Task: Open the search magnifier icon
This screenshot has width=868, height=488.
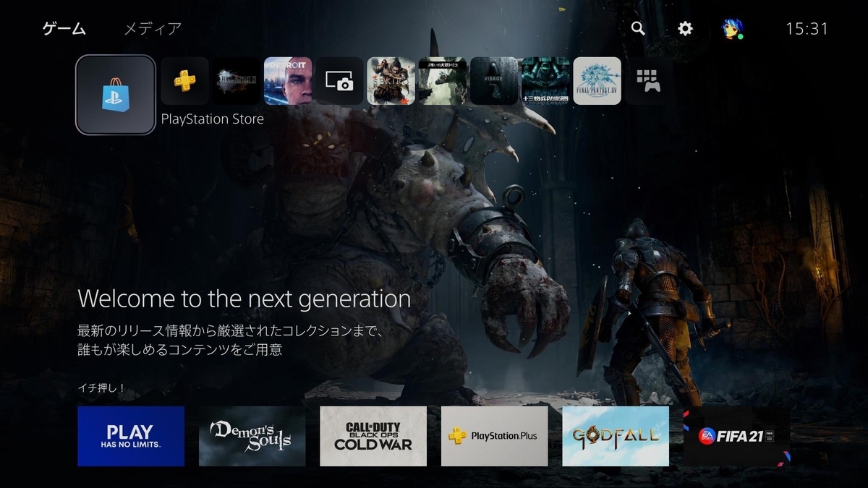Action: [x=638, y=28]
